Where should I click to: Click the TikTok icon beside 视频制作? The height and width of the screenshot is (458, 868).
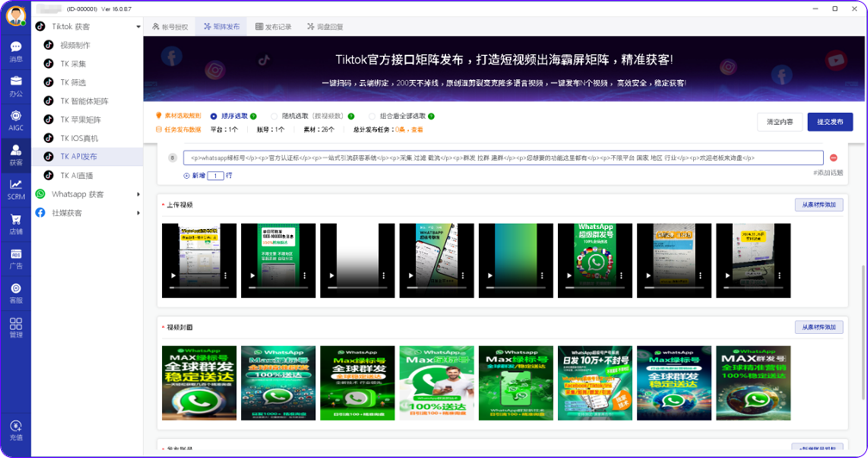(49, 45)
